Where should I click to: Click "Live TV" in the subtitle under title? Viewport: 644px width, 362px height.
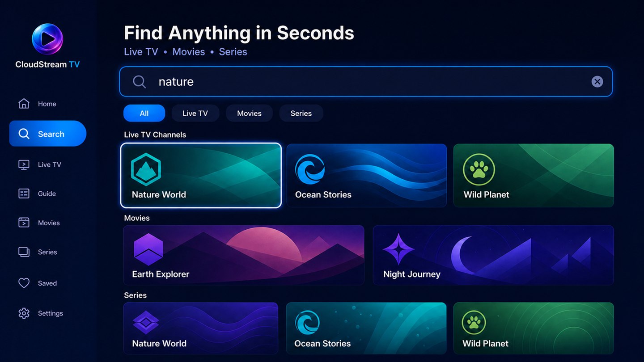click(x=141, y=52)
